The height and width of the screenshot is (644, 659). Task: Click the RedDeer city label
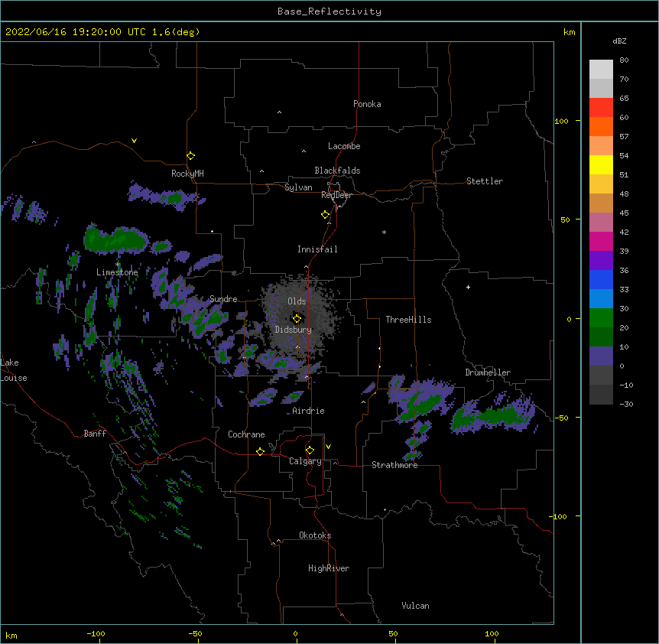336,195
